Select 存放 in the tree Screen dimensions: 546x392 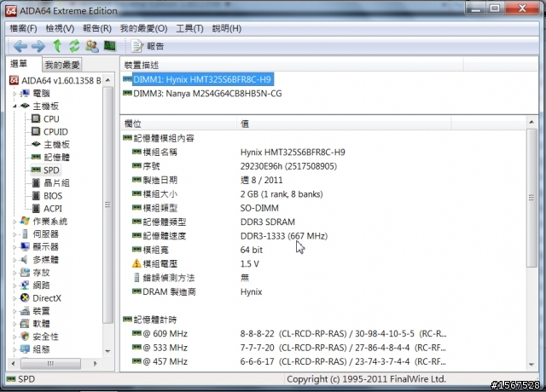pos(42,273)
